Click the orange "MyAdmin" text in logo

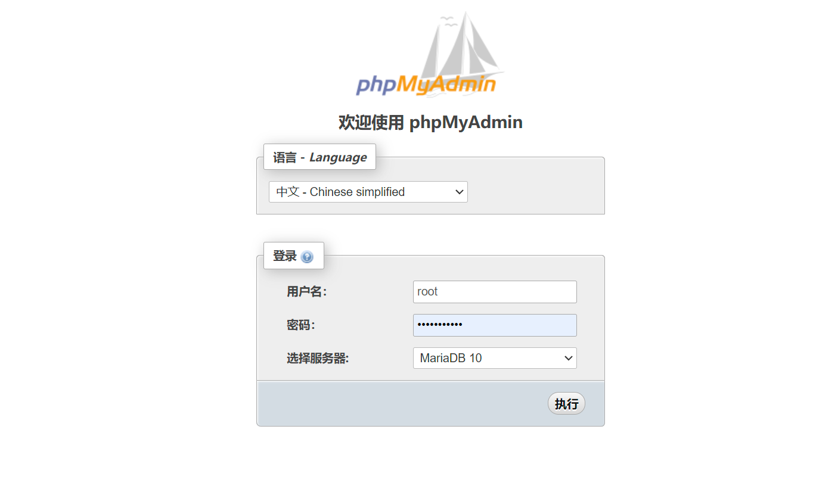(446, 84)
